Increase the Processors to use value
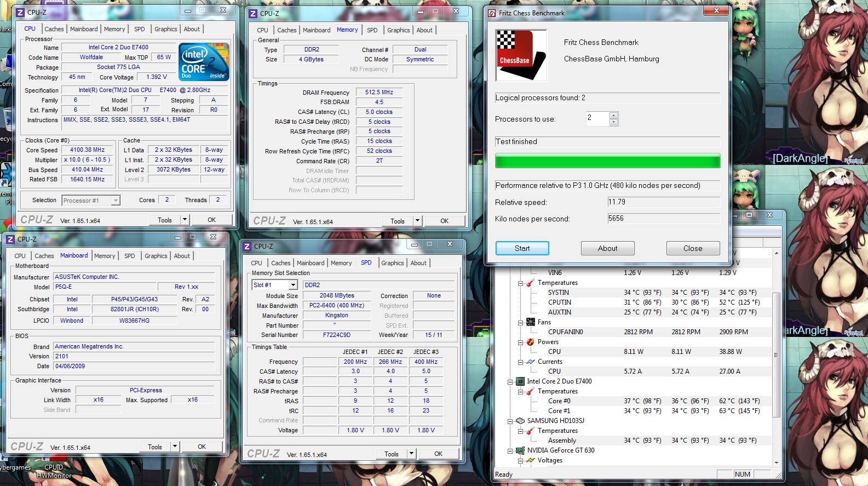Viewport: 868px width, 486px height. click(614, 116)
